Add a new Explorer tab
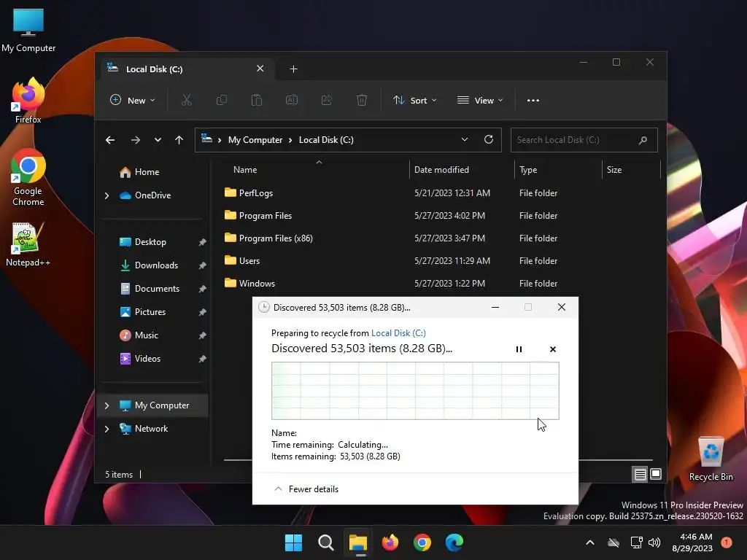Image resolution: width=747 pixels, height=560 pixels. [x=293, y=69]
